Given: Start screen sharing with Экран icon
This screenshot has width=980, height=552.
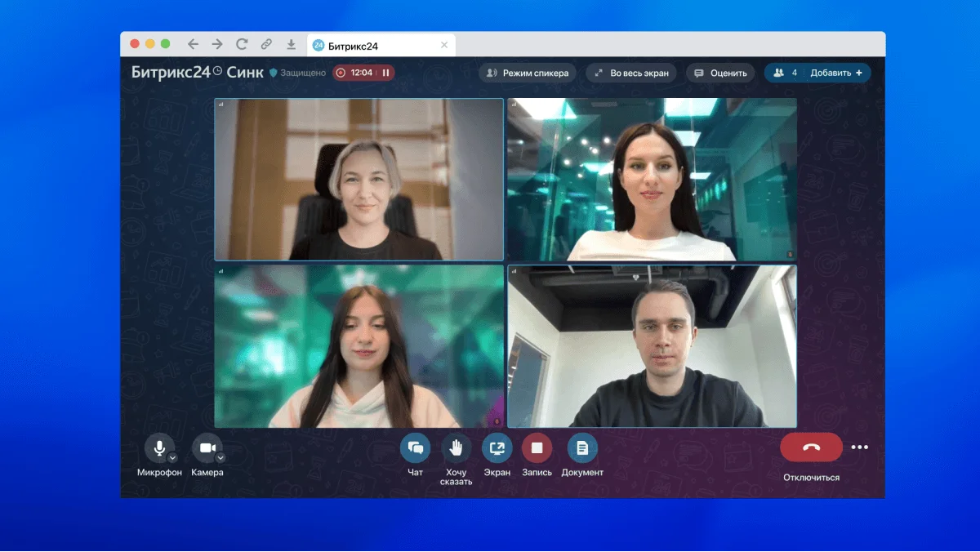Looking at the screenshot, I should click(x=497, y=447).
